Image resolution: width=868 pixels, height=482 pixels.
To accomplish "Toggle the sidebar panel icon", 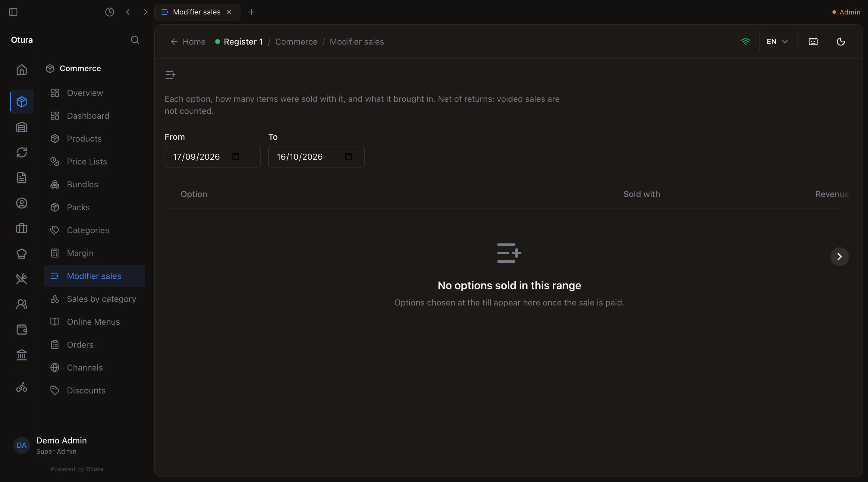I will (x=13, y=12).
